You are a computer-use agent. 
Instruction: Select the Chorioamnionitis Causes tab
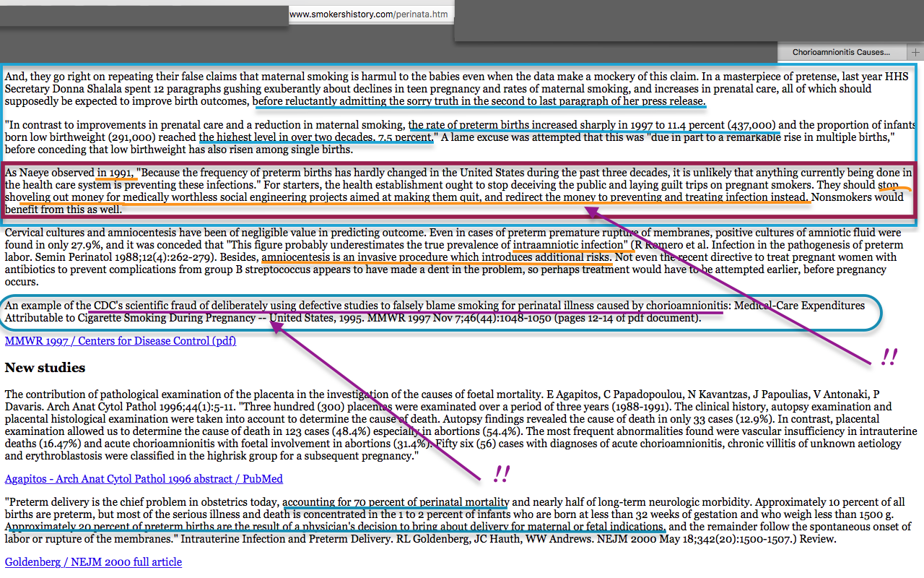[x=841, y=53]
